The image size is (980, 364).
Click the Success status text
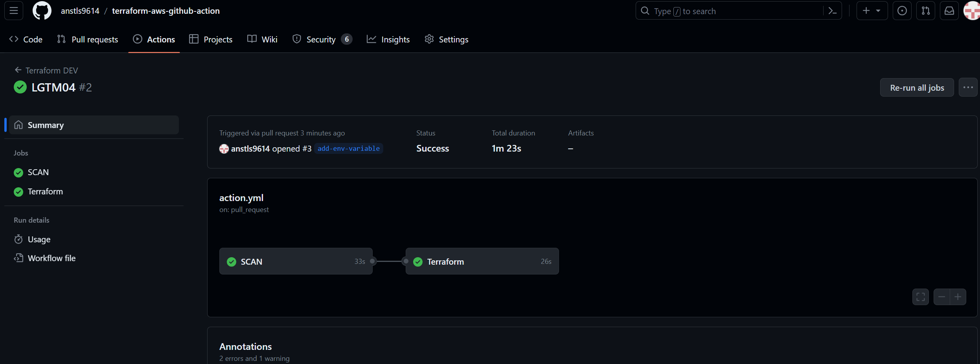coord(432,148)
